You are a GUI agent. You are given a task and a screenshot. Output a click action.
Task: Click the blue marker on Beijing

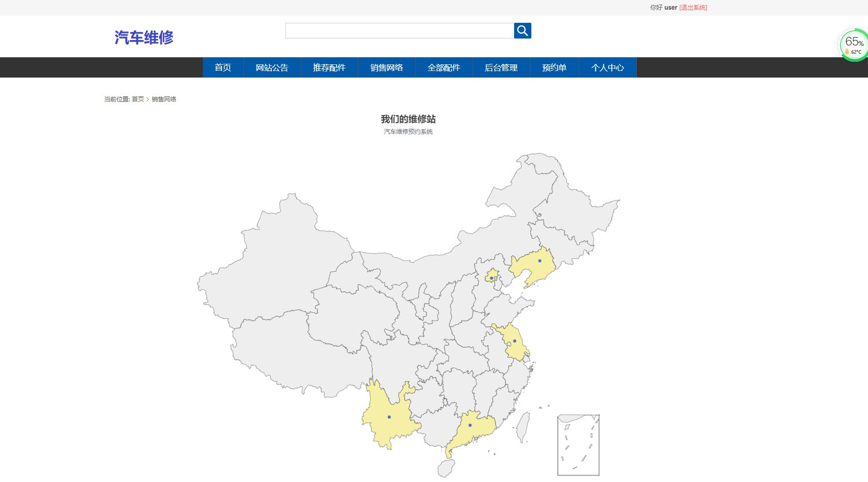coord(491,278)
